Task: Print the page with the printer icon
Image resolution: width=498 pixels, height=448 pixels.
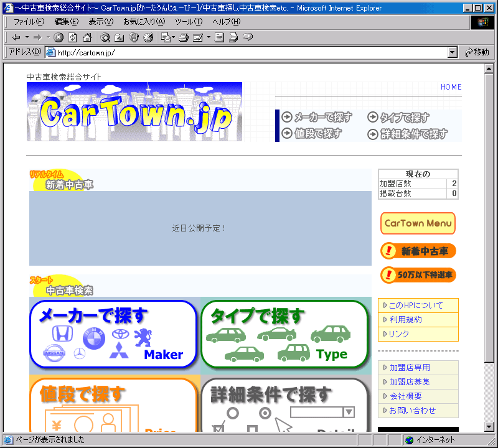Action: click(x=184, y=37)
